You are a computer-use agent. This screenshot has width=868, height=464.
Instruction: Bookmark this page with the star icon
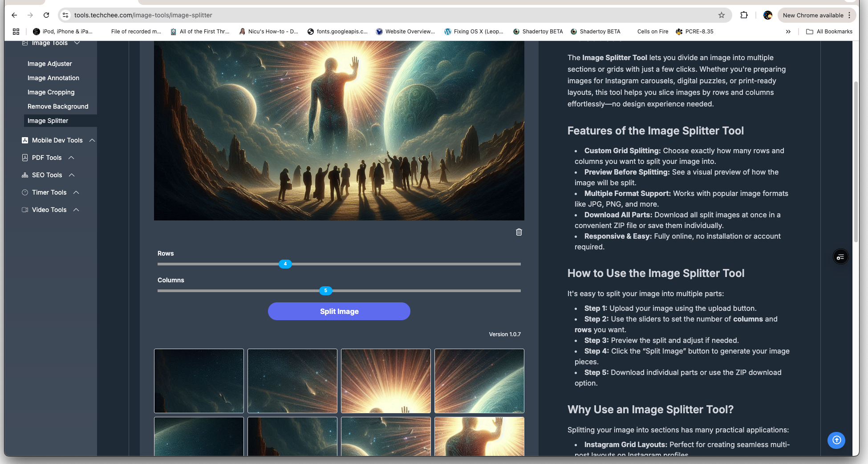tap(721, 15)
